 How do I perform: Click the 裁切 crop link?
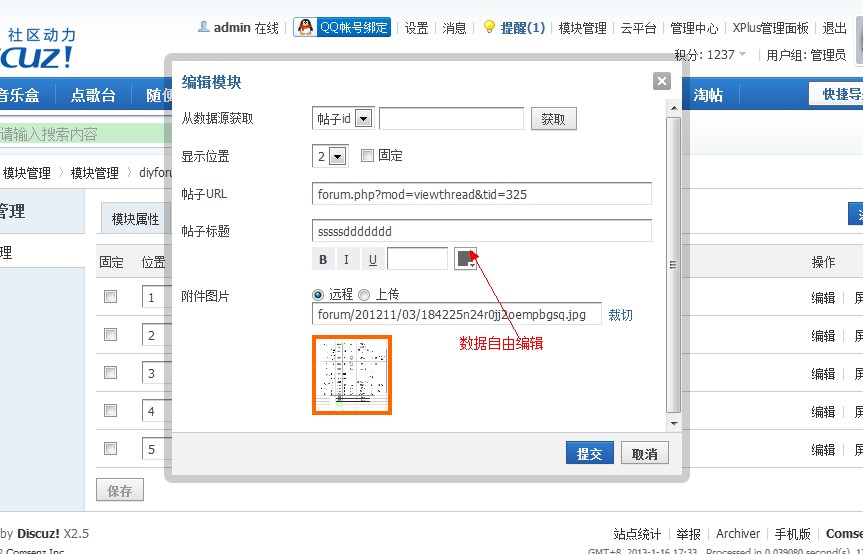[620, 315]
